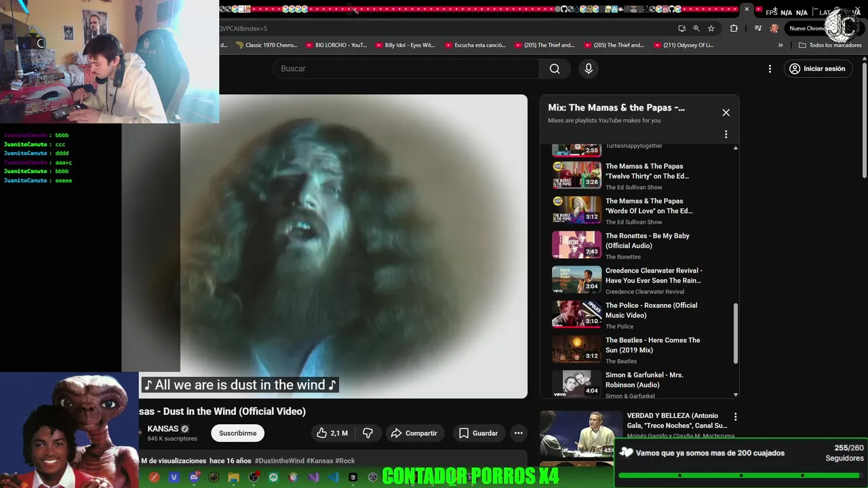
Task: Open VERDAD Y BELLEZA recommended video thumbnail
Action: pos(581,434)
